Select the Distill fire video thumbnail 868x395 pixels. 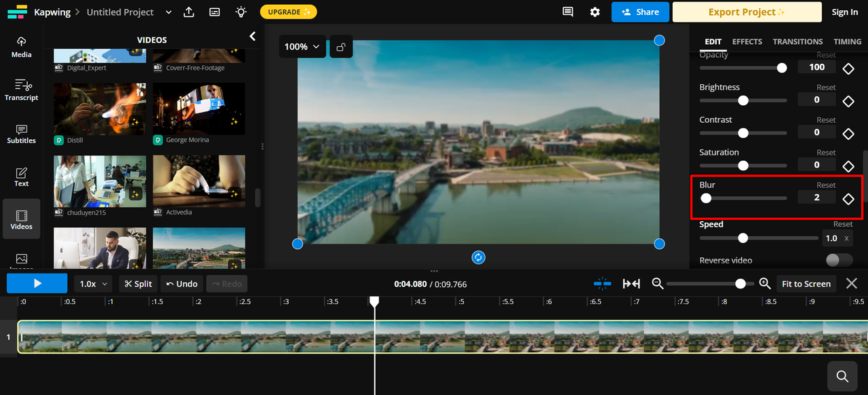100,109
